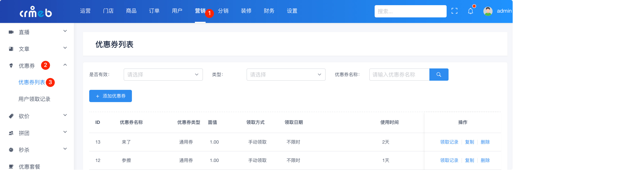Open the 用户 top menu
The height and width of the screenshot is (182, 644).
click(x=177, y=11)
